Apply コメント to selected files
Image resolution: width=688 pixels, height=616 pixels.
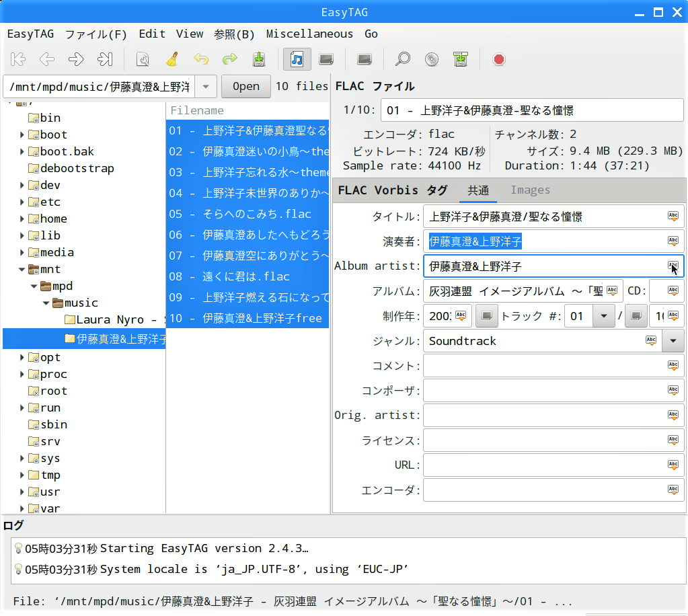click(673, 365)
